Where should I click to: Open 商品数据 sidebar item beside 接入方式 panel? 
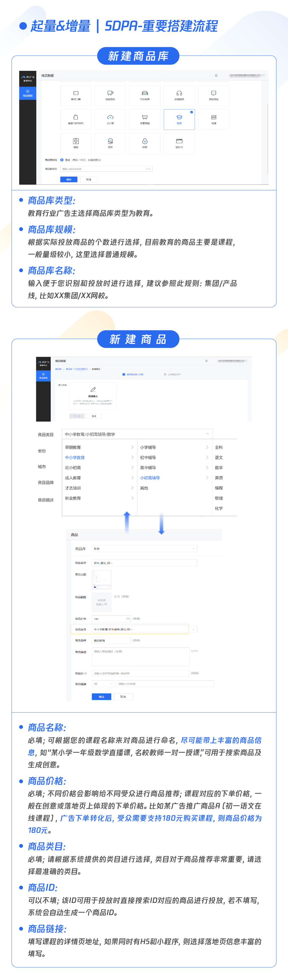click(x=43, y=376)
